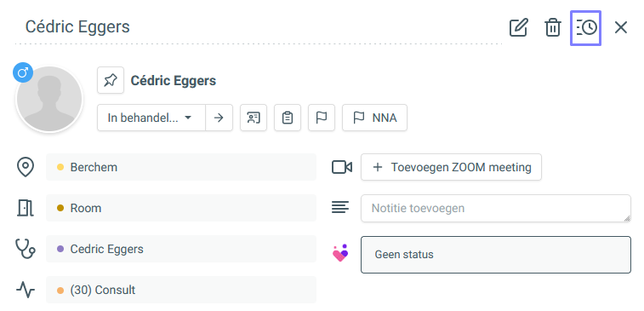Screen dimensions: 644x311
Task: Advance status with the arrow button
Action: tap(219, 118)
